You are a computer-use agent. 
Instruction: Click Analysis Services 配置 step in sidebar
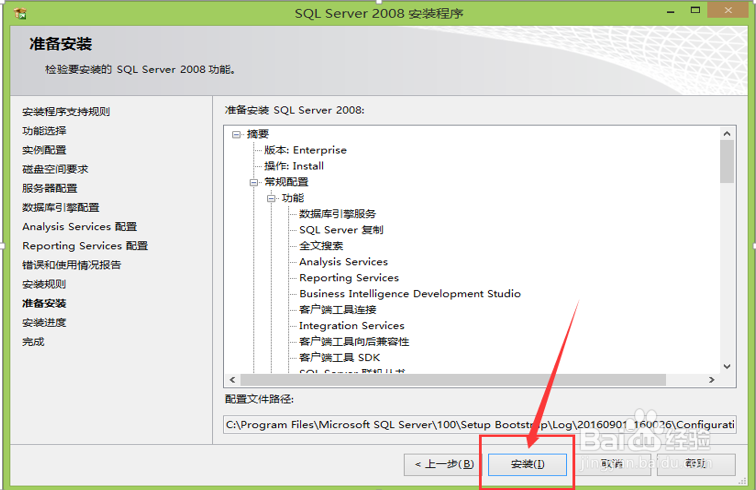pos(80,226)
